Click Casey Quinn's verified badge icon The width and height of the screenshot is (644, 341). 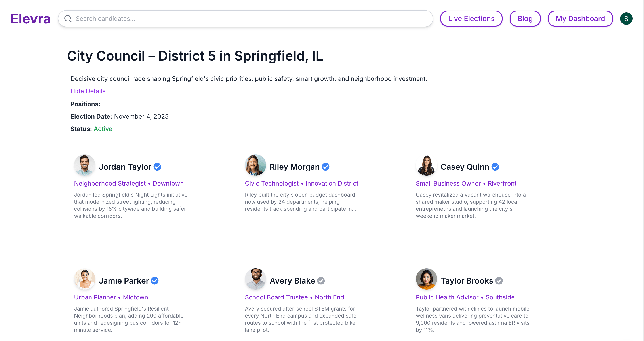[x=495, y=167]
